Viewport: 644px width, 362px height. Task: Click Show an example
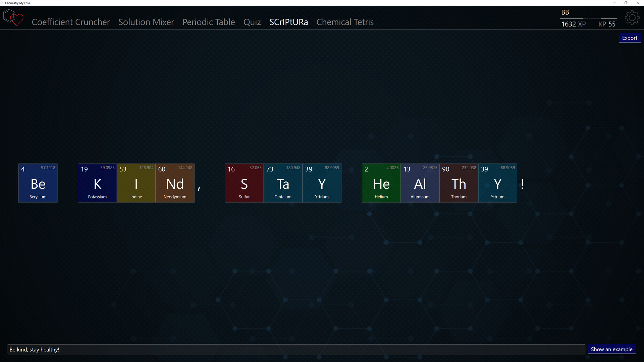point(611,349)
